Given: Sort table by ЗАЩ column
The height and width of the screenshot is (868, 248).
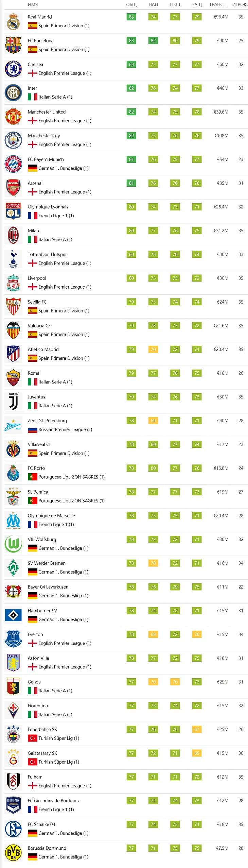Looking at the screenshot, I should 197,4.
